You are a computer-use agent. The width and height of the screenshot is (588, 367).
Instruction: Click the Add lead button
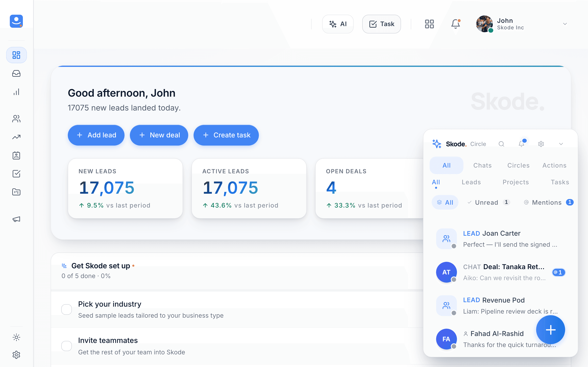(x=96, y=135)
